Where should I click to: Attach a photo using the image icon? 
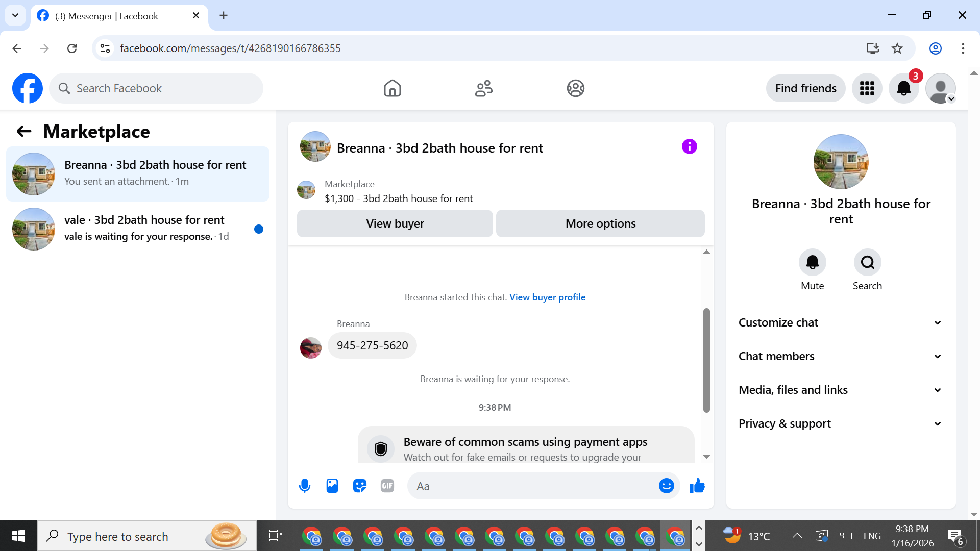[332, 486]
